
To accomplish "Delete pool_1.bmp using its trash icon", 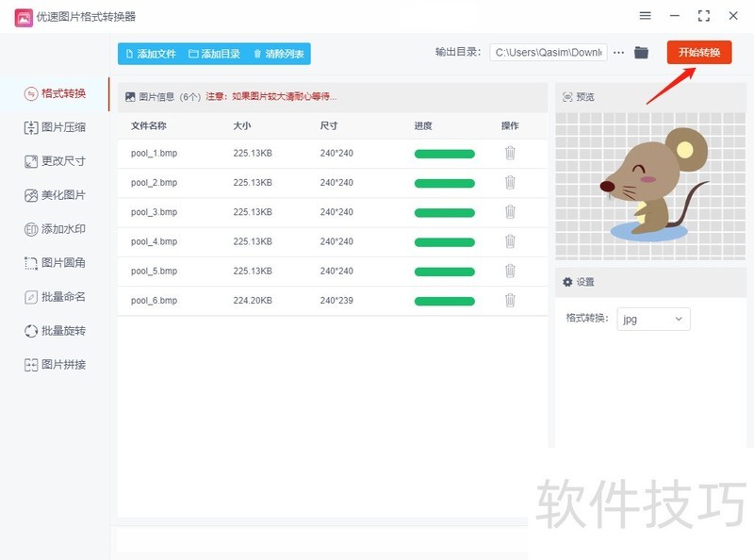I will 510,152.
